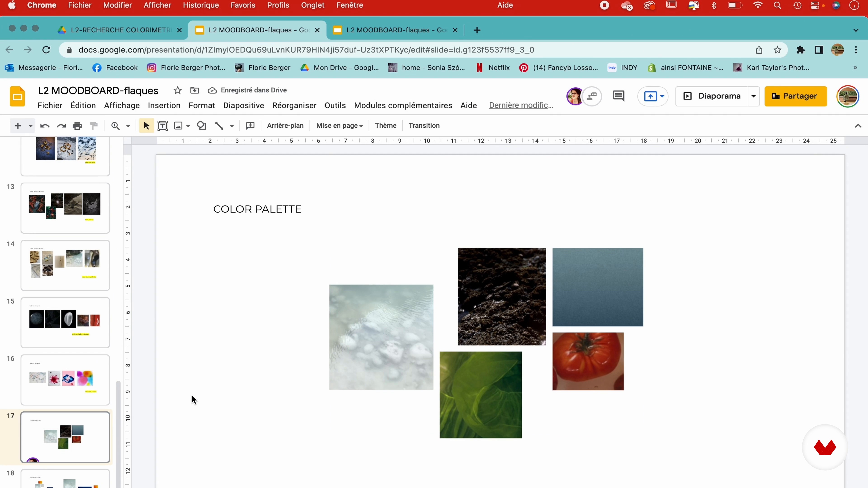Open the Chrome tab search chevron
Viewport: 868px width, 488px height.
coord(856,30)
